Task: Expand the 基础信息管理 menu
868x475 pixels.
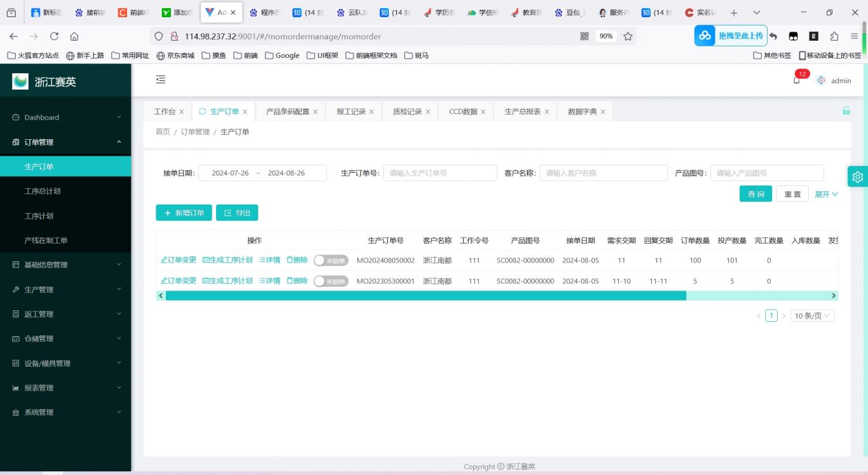Action: pos(65,265)
